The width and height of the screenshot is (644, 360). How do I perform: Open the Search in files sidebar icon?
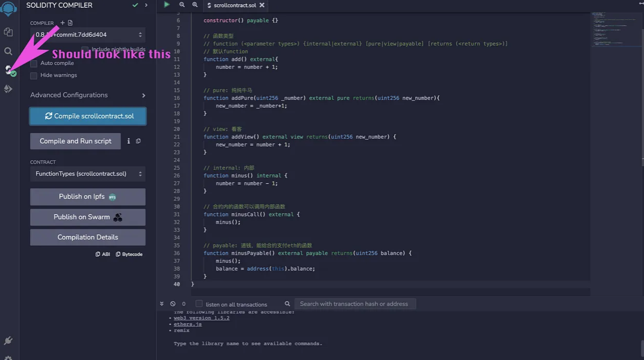[x=8, y=51]
